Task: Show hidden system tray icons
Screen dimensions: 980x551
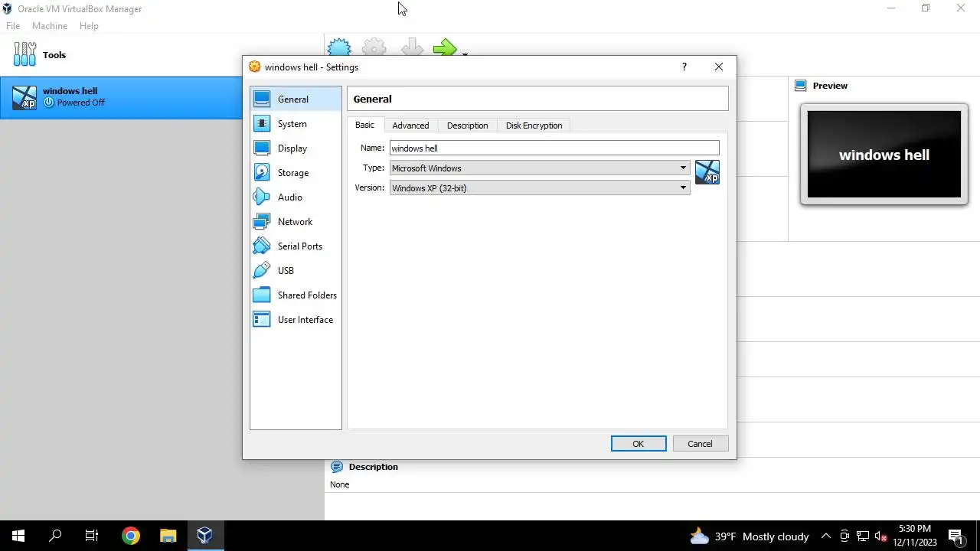Action: tap(826, 536)
